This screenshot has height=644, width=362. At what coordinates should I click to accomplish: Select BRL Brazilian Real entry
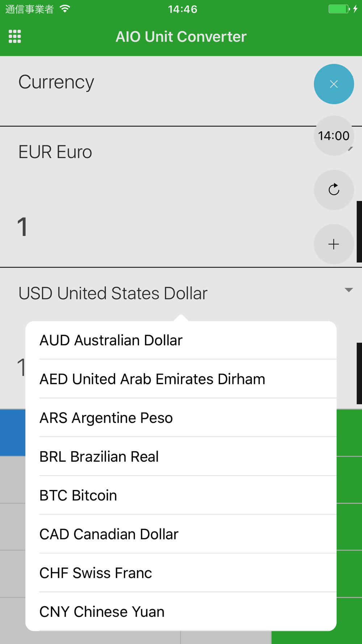(181, 456)
